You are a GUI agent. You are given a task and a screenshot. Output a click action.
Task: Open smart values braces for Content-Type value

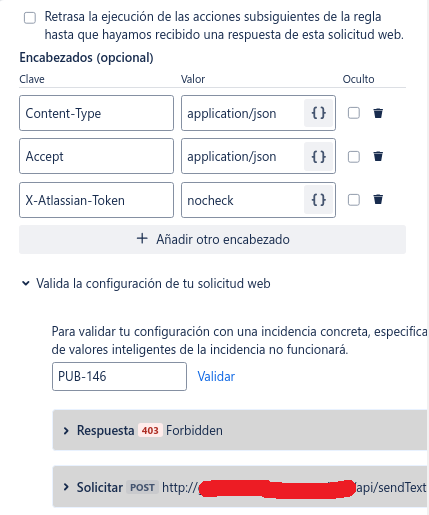tap(318, 113)
